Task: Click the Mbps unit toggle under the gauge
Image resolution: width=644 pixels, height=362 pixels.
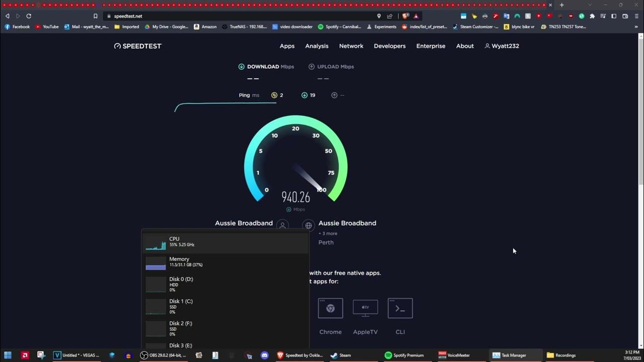Action: (296, 209)
